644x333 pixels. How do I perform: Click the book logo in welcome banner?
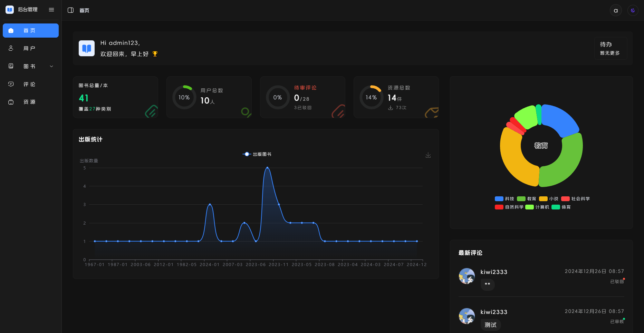pos(87,48)
